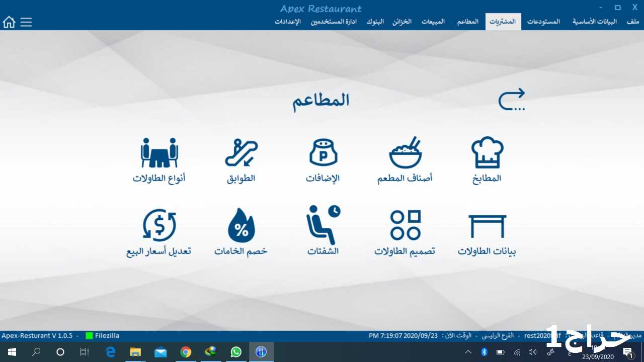Select the table types (أنواع الطاولات) icon

point(159,153)
